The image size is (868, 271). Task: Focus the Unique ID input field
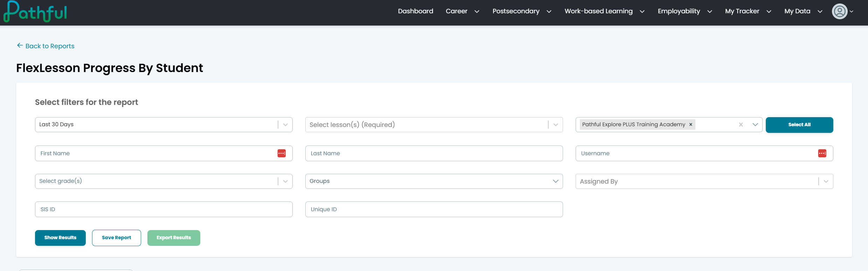pos(434,209)
